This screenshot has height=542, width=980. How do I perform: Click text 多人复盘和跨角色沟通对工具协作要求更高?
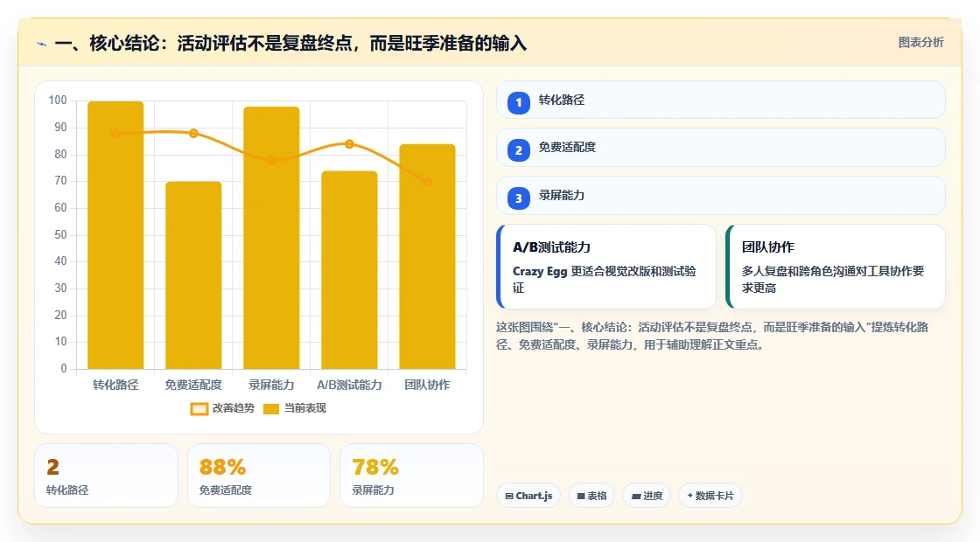pyautogui.click(x=833, y=280)
